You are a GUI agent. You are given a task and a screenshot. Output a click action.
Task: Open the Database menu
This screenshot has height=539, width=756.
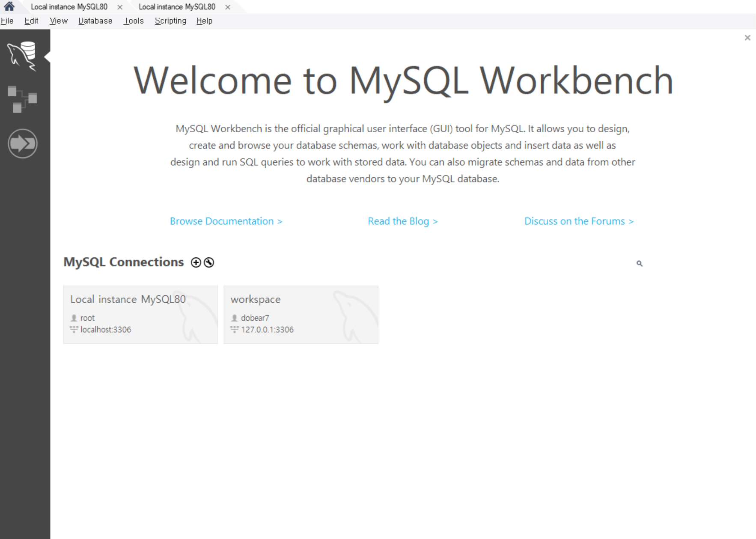point(95,21)
